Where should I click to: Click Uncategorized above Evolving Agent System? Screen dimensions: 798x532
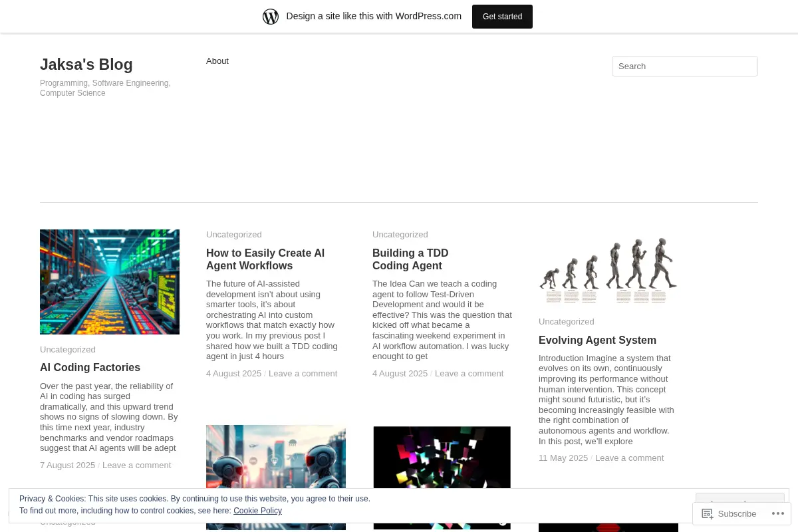[x=567, y=322]
